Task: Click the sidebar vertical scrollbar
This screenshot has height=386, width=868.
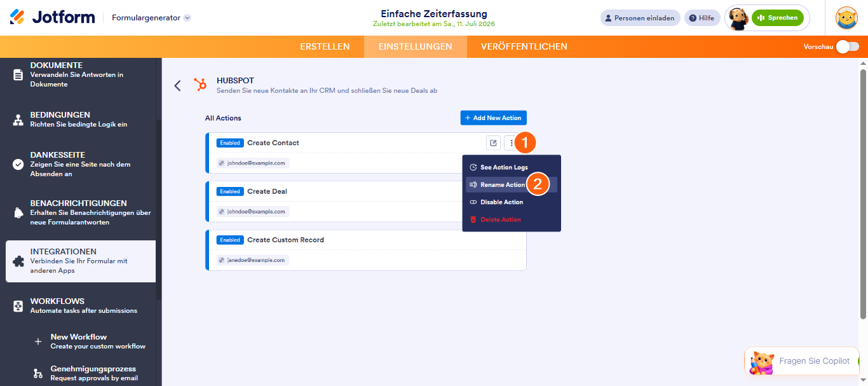Action: pos(159,210)
